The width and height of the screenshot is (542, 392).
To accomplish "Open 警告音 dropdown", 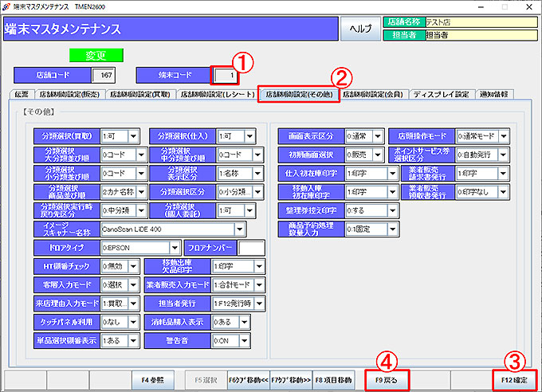I will click(x=244, y=341).
